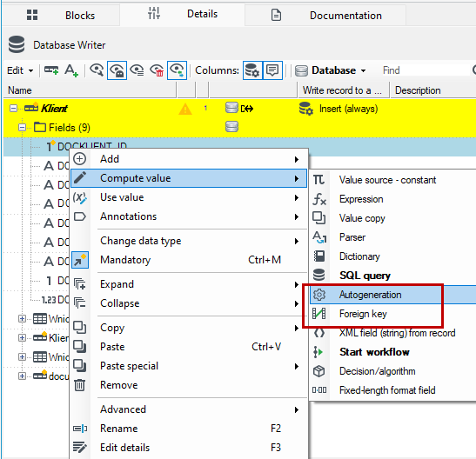Viewport: 476px width, 459px height.
Task: Toggle the comments column button
Action: tap(272, 70)
